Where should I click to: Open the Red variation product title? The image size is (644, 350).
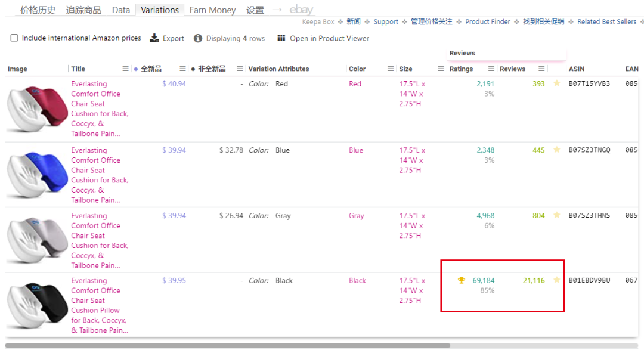click(100, 109)
